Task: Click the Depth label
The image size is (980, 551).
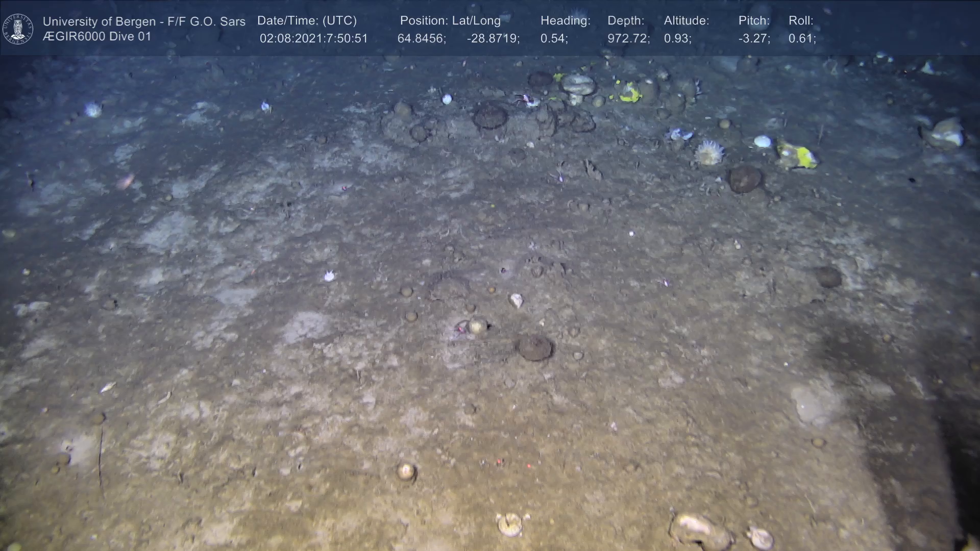Action: [x=626, y=20]
